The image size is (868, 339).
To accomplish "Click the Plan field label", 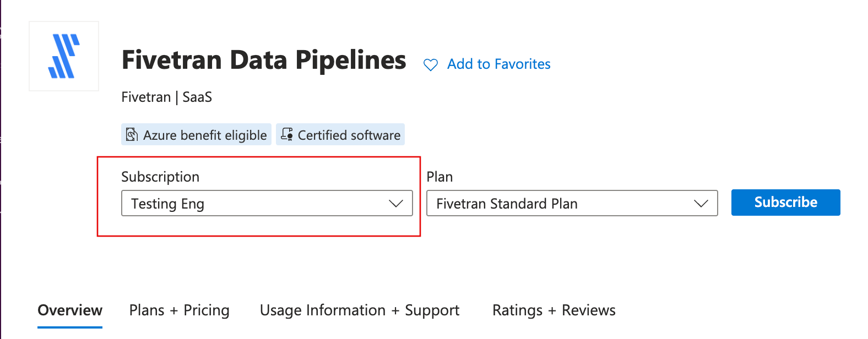I will 440,177.
